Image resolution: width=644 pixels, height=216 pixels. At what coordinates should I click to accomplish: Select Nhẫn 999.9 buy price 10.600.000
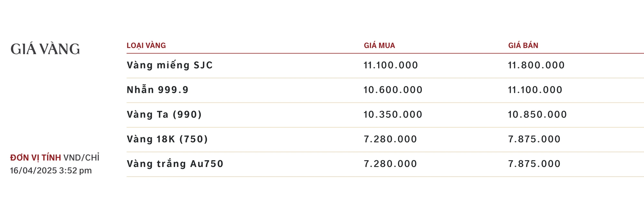pyautogui.click(x=393, y=90)
